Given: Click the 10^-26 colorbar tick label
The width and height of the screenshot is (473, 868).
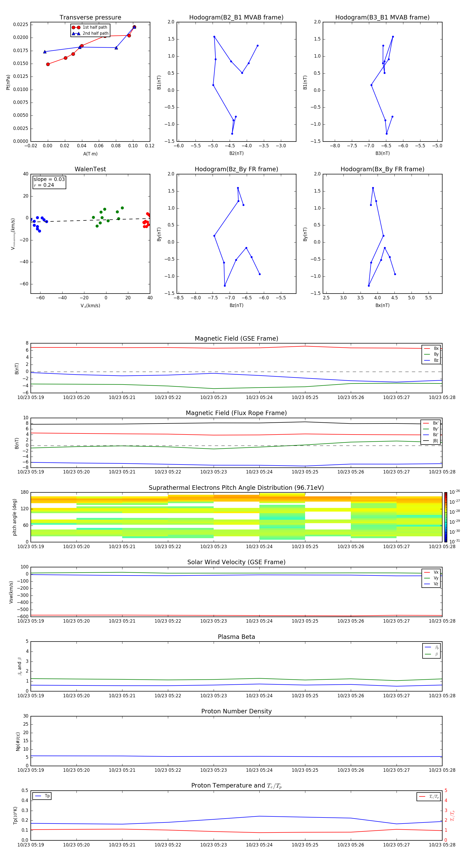Looking at the screenshot, I should click(x=455, y=492).
